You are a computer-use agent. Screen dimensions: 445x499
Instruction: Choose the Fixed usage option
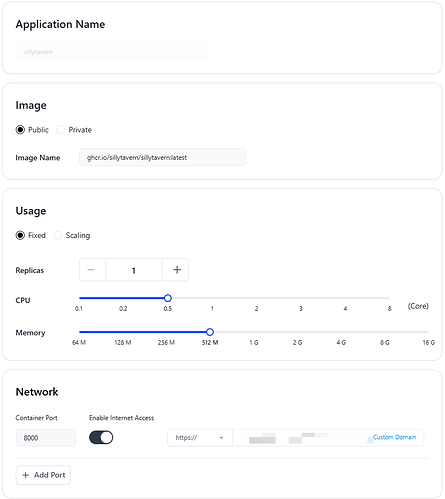coord(20,235)
